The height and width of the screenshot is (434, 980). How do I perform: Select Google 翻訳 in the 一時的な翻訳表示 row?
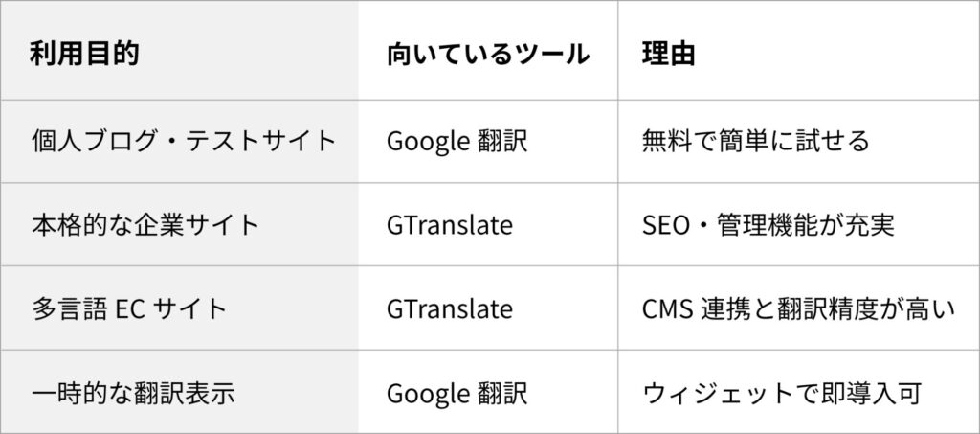pyautogui.click(x=457, y=393)
